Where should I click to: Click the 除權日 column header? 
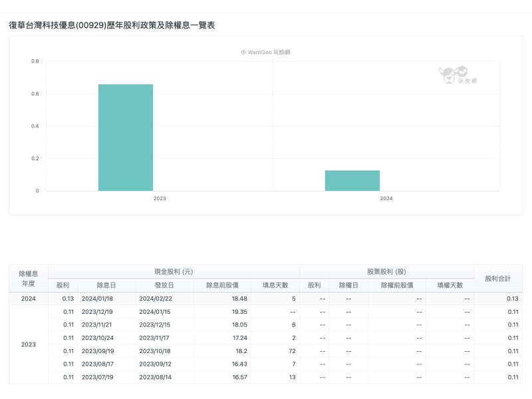(348, 285)
